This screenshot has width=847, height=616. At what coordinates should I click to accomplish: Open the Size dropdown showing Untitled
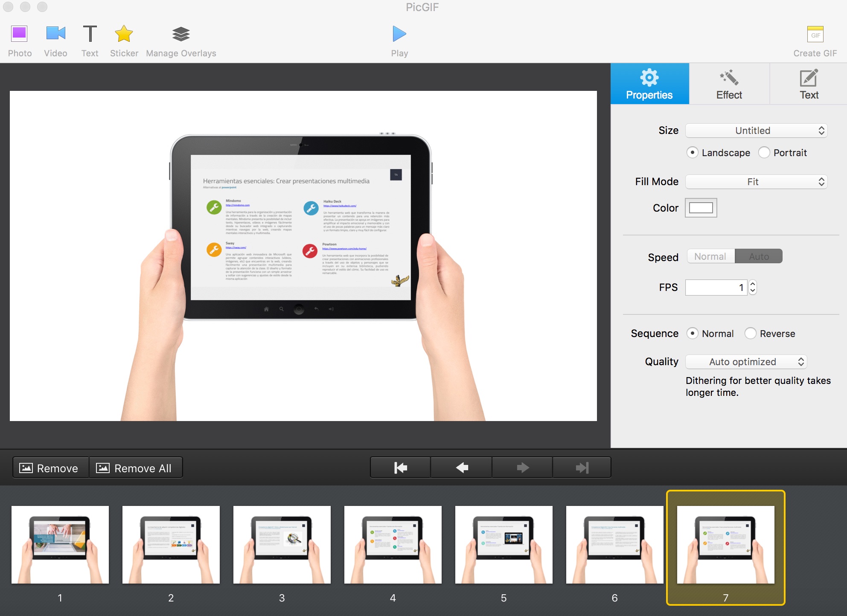(x=756, y=131)
